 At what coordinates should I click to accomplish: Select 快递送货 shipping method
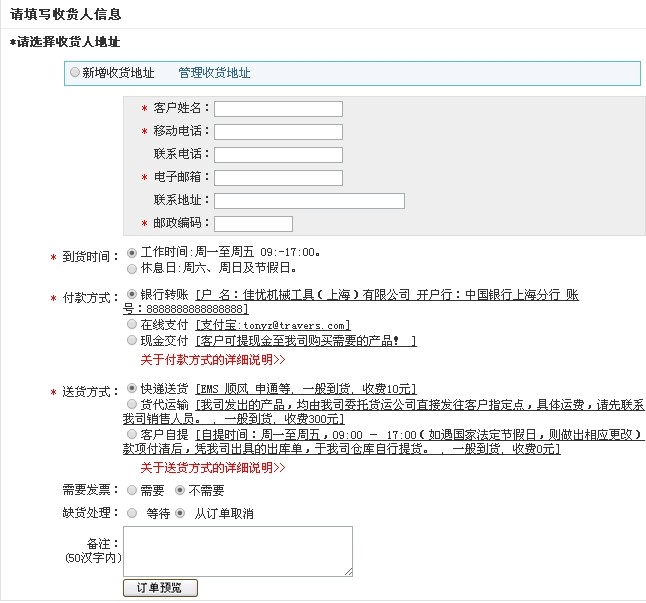pyautogui.click(x=132, y=388)
